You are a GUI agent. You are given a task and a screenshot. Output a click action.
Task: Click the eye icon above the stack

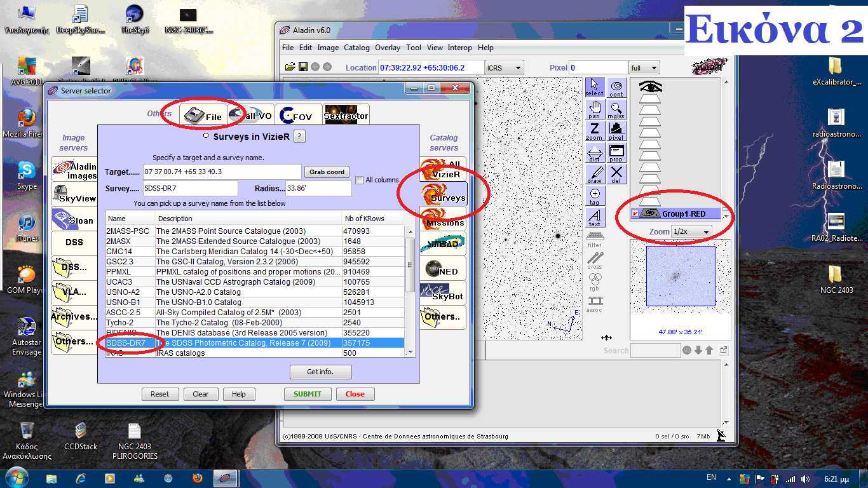[x=650, y=86]
